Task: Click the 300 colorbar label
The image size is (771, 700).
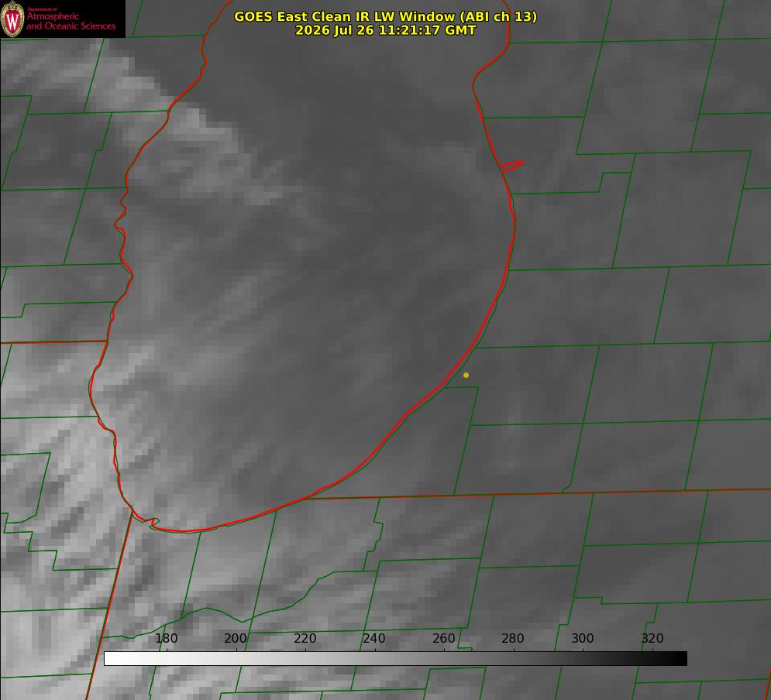Action: tap(583, 638)
